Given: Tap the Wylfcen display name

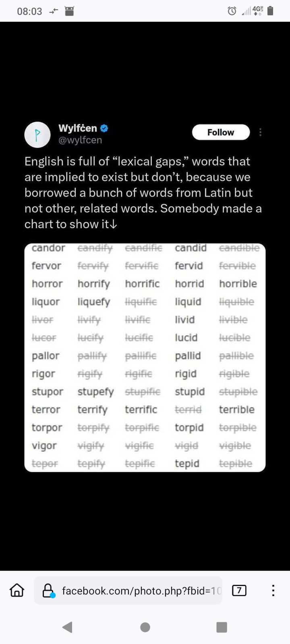Looking at the screenshot, I should pyautogui.click(x=78, y=128).
